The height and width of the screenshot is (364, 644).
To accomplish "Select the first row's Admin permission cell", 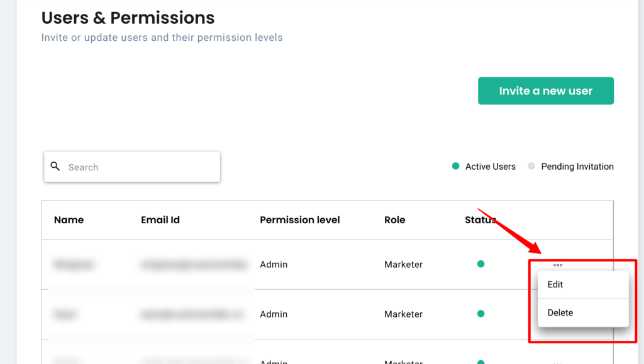I will click(274, 264).
